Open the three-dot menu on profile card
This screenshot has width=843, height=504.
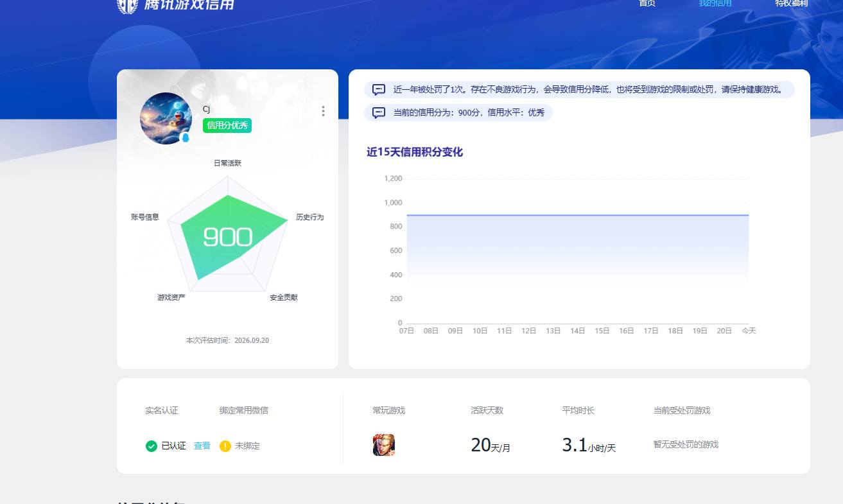coord(323,111)
